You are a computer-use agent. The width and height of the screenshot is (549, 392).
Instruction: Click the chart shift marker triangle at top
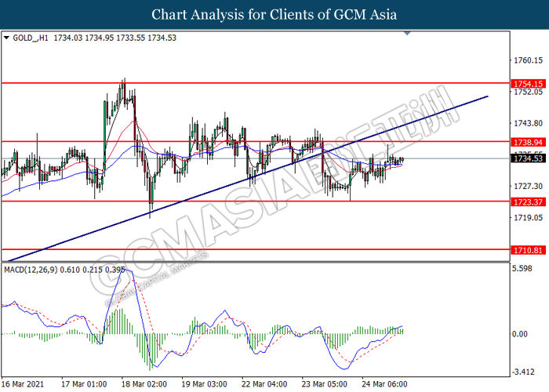[x=407, y=33]
